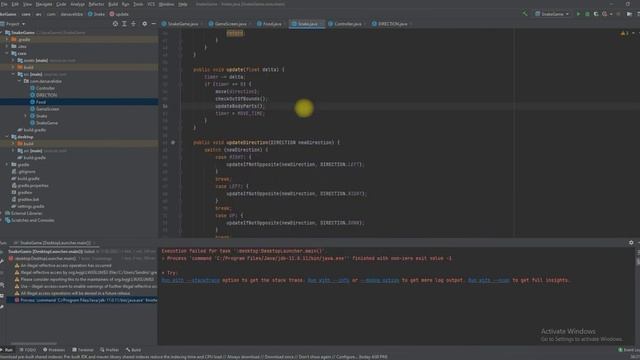Viewport: 640px width, 360px height.
Task: Select Scratches and Consoles node
Action: [x=32, y=220]
